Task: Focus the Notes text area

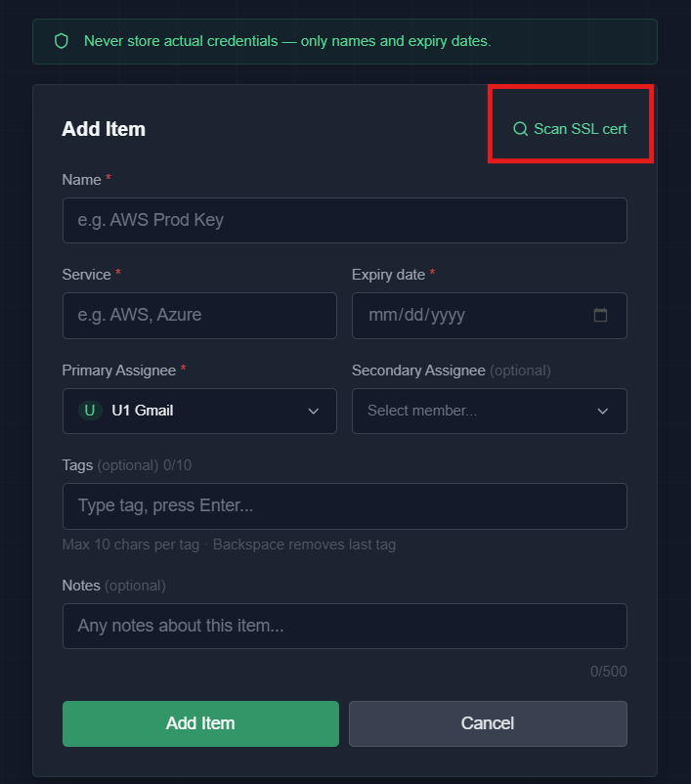Action: [344, 626]
